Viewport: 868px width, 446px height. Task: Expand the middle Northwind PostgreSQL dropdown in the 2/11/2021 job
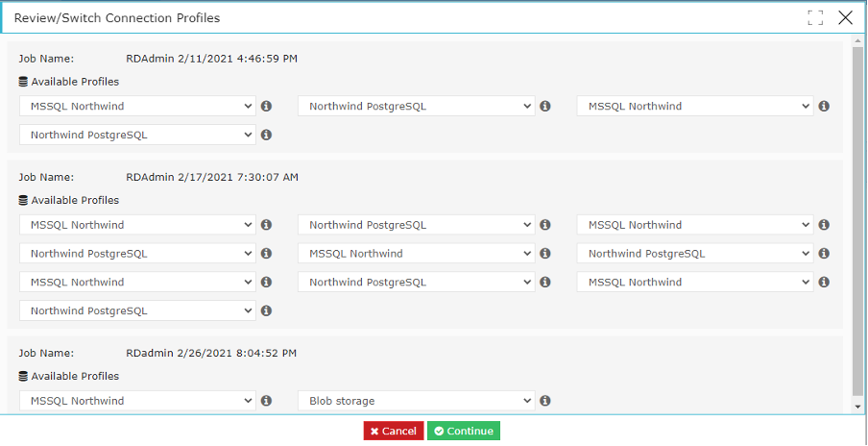(x=417, y=106)
